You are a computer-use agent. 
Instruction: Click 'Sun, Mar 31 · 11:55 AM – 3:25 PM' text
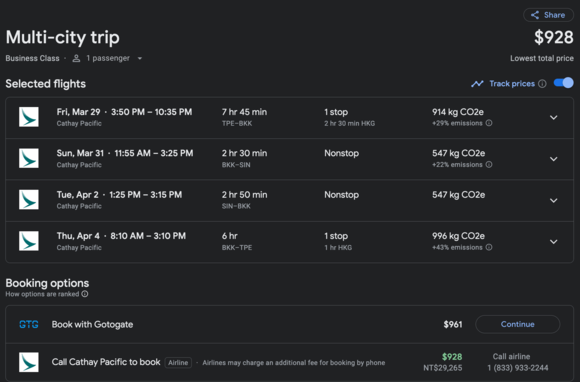pos(125,153)
